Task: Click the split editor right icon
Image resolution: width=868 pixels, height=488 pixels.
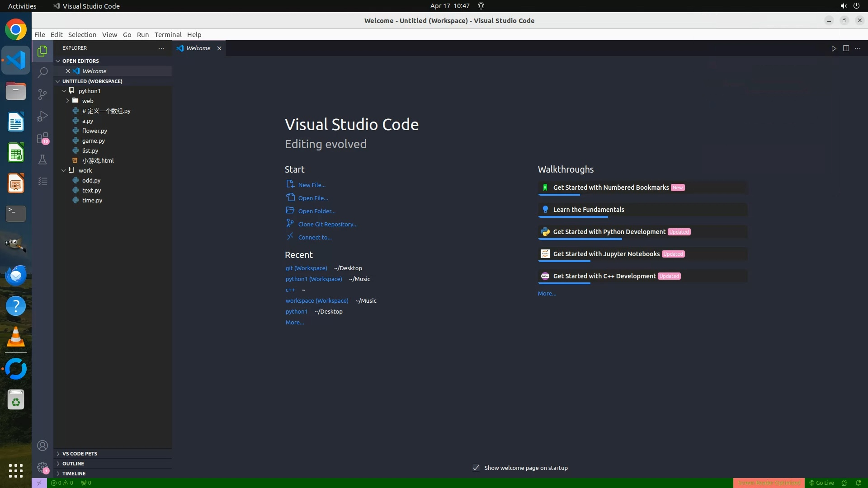Action: pos(846,48)
